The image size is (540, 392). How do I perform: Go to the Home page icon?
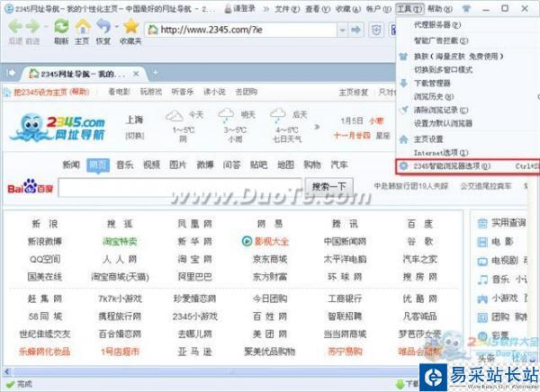pos(83,26)
